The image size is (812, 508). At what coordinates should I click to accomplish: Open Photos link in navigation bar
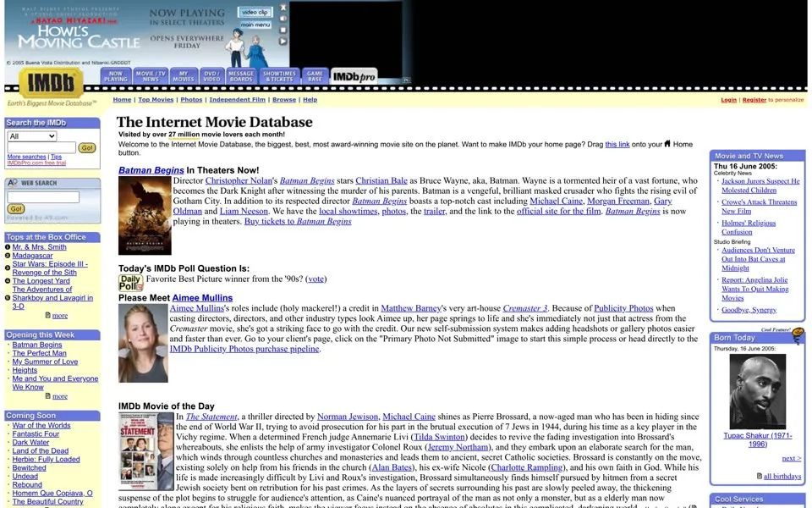[x=191, y=100]
